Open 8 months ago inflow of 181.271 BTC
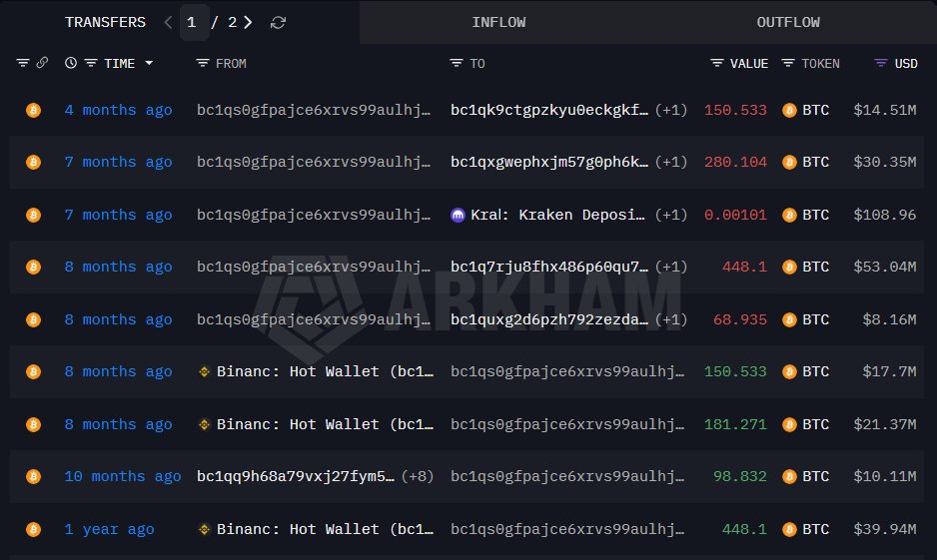The image size is (937, 560). point(118,424)
